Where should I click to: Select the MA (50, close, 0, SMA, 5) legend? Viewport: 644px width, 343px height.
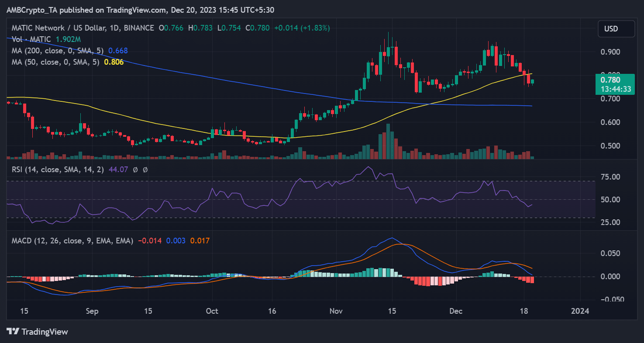55,62
